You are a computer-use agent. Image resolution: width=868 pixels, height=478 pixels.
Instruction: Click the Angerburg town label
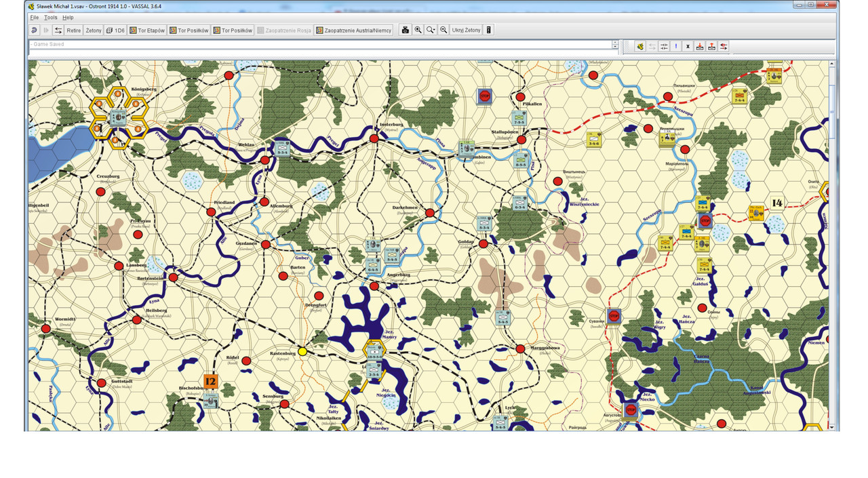398,275
